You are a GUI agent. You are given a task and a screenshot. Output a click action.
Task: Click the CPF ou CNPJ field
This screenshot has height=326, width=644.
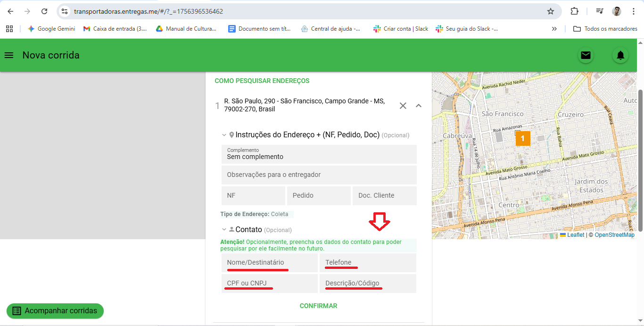pyautogui.click(x=270, y=284)
